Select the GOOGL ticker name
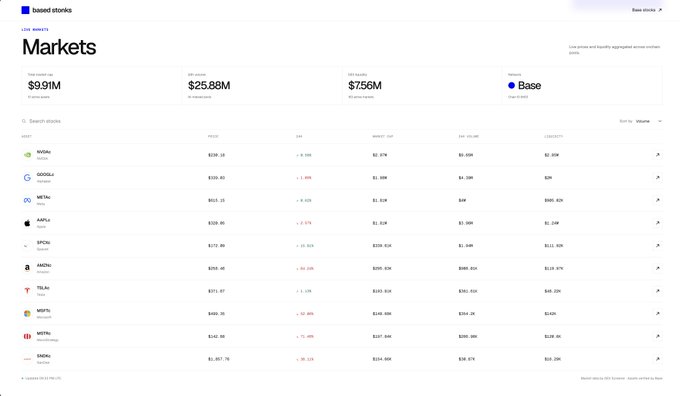680x396 pixels. [x=45, y=174]
